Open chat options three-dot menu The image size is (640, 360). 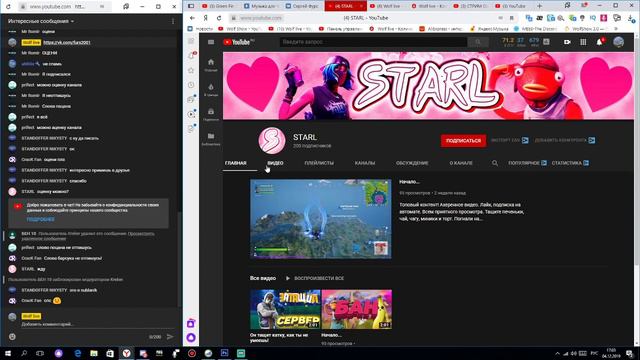173,21
